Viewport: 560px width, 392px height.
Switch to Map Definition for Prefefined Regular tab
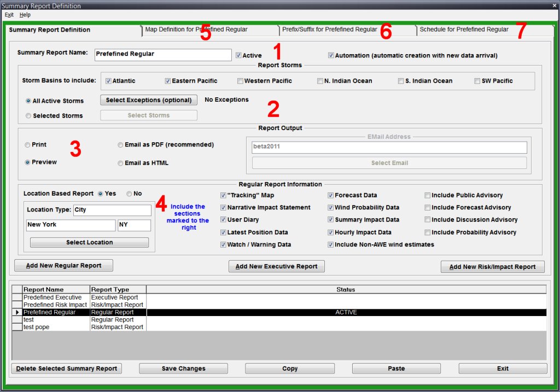click(196, 30)
